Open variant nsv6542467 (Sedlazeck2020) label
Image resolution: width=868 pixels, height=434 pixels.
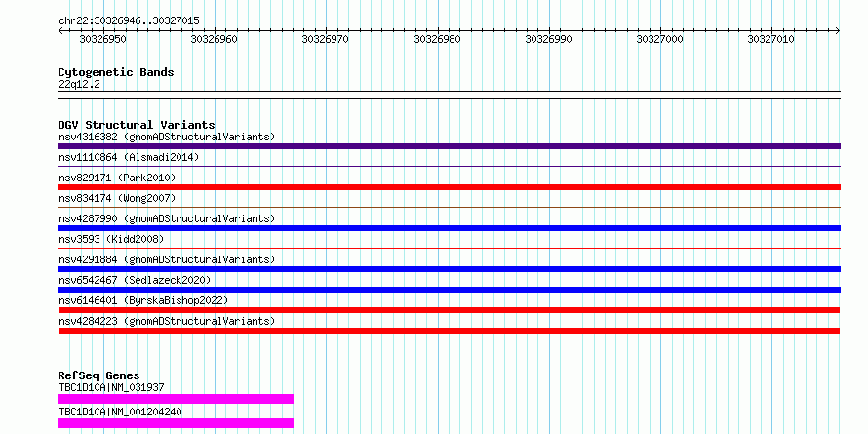[135, 280]
